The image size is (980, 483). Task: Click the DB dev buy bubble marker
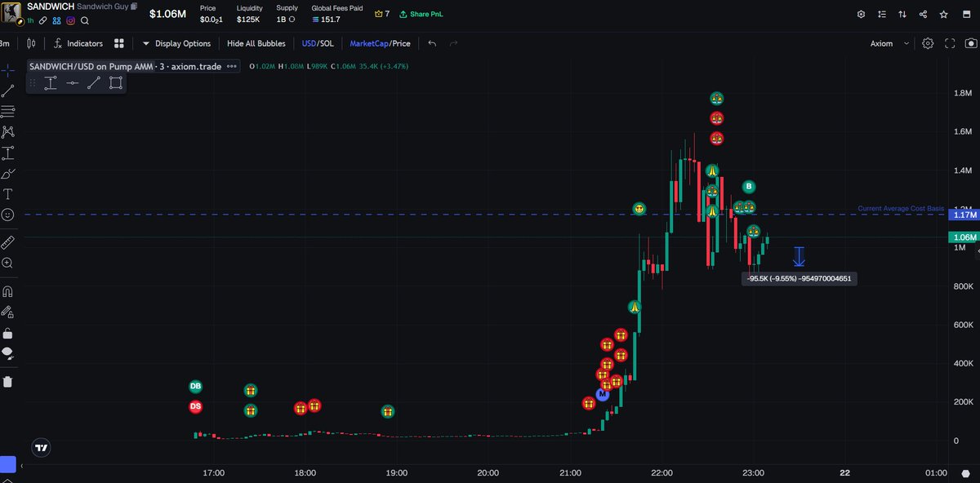pos(195,386)
